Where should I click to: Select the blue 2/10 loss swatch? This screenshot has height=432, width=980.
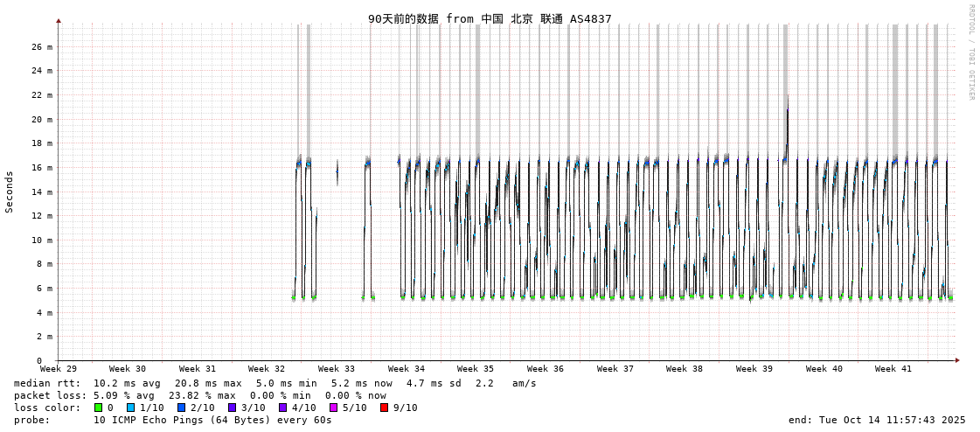[181, 408]
